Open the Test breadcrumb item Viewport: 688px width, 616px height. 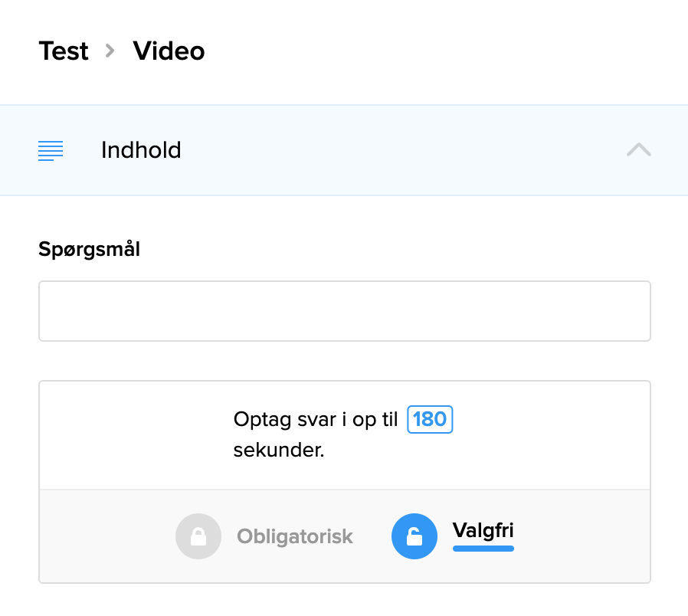tap(64, 51)
